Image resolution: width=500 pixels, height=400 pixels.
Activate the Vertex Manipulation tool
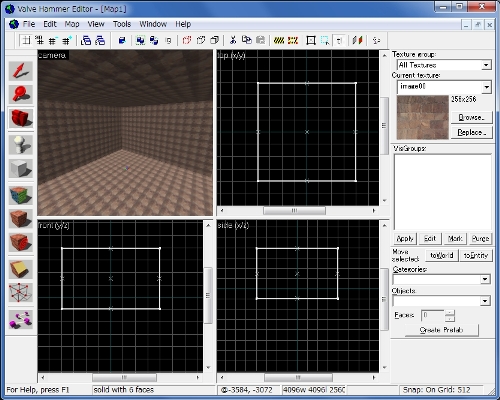[x=21, y=293]
